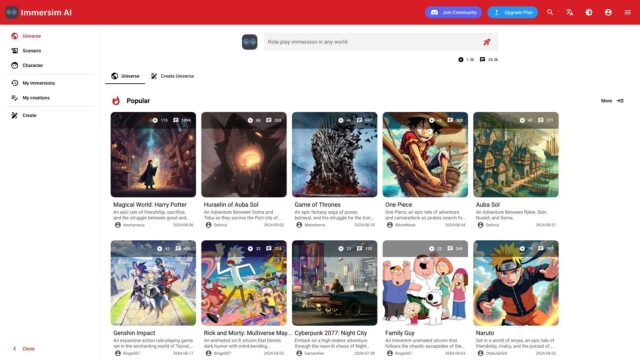Open My creations in the sidebar

pyautogui.click(x=51, y=98)
